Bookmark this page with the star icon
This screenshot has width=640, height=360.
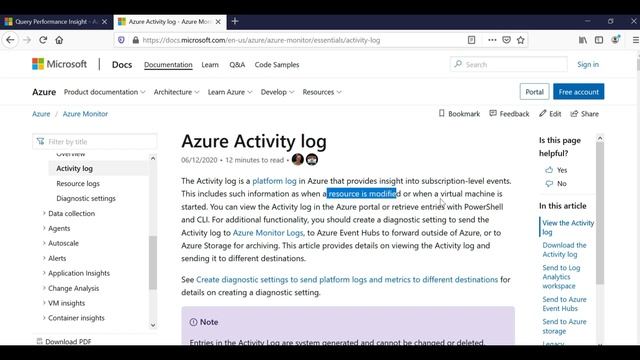(x=520, y=40)
